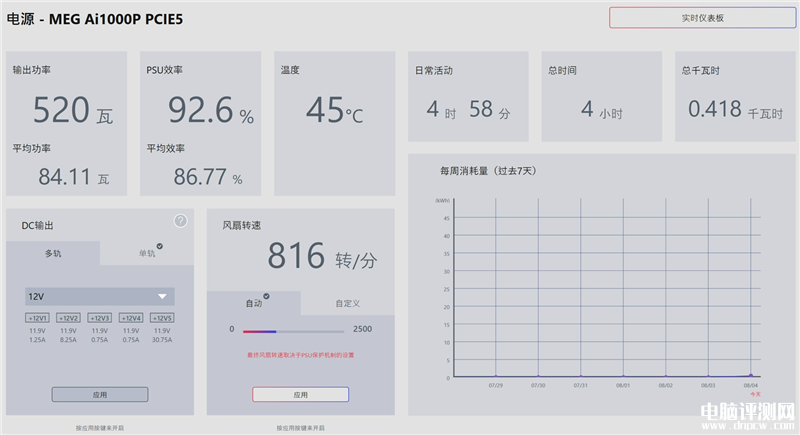
Task: Click the 2500 maximum fan speed label
Action: coord(362,329)
